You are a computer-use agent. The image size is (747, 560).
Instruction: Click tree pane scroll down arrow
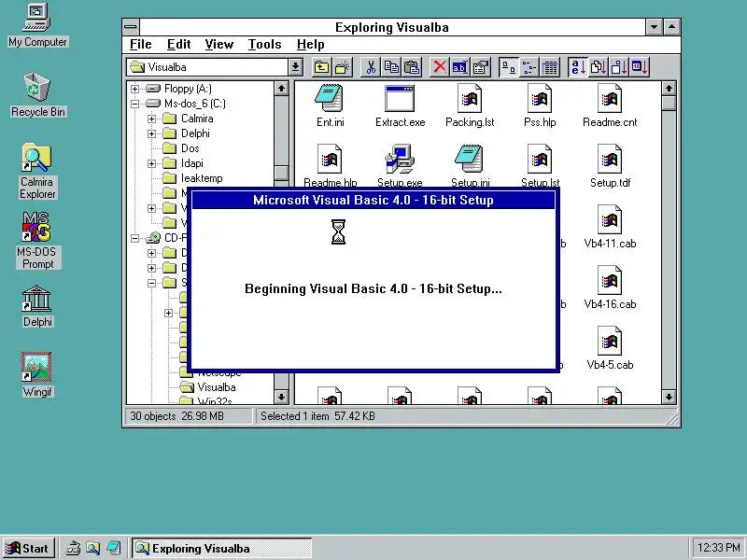point(281,397)
